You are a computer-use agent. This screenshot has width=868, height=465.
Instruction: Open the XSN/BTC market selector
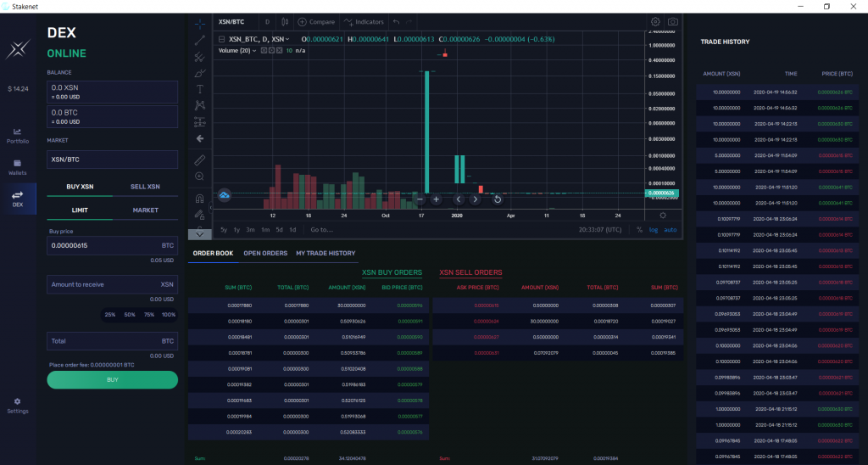tap(113, 160)
